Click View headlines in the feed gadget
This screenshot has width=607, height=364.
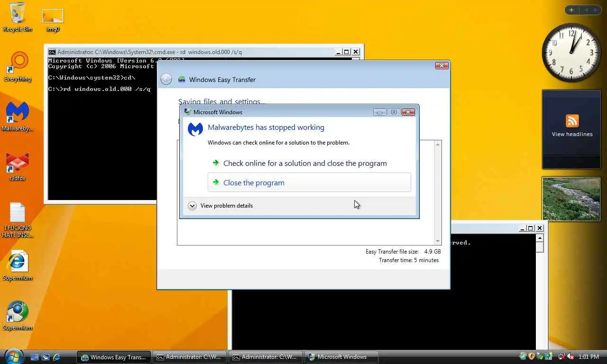point(572,134)
